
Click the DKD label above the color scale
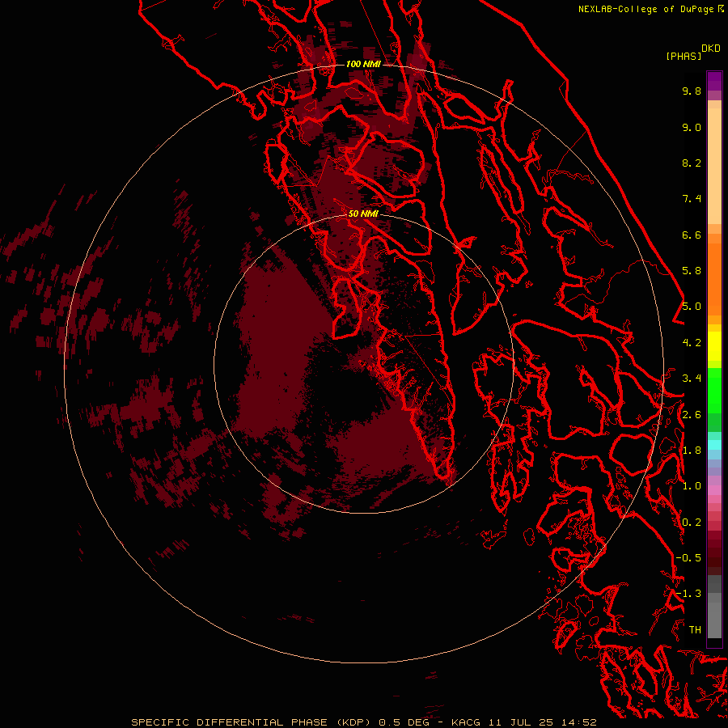(711, 49)
